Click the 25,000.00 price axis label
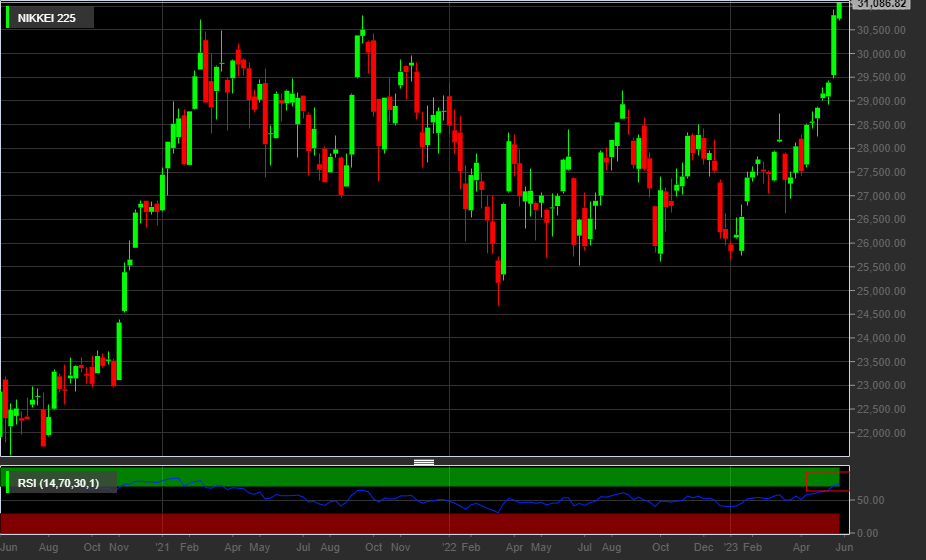 click(881, 291)
